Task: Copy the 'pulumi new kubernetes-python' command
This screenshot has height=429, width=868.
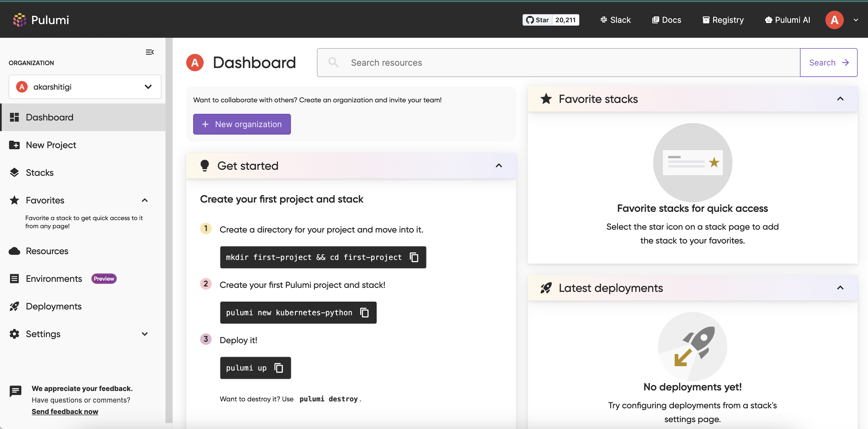Action: (x=364, y=313)
